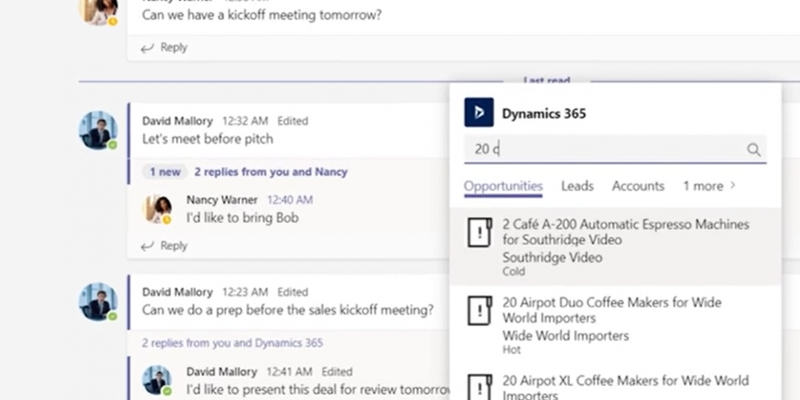Select the Opportunities tab

pyautogui.click(x=503, y=186)
